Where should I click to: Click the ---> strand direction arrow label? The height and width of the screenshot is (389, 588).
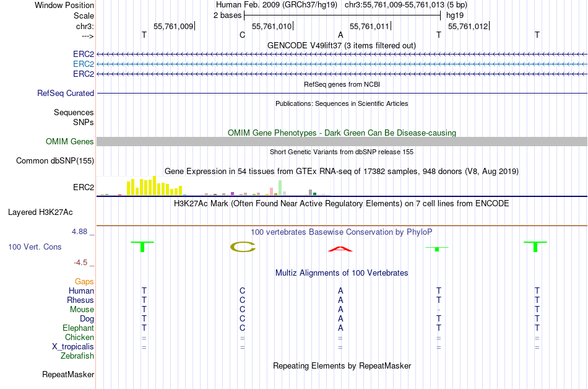click(x=87, y=36)
